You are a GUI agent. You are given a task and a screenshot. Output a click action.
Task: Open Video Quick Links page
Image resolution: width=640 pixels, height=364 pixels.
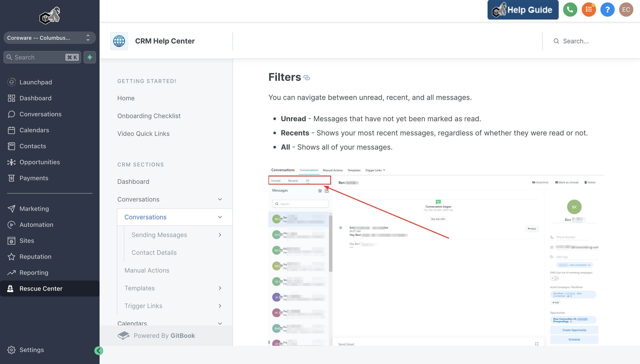click(143, 133)
